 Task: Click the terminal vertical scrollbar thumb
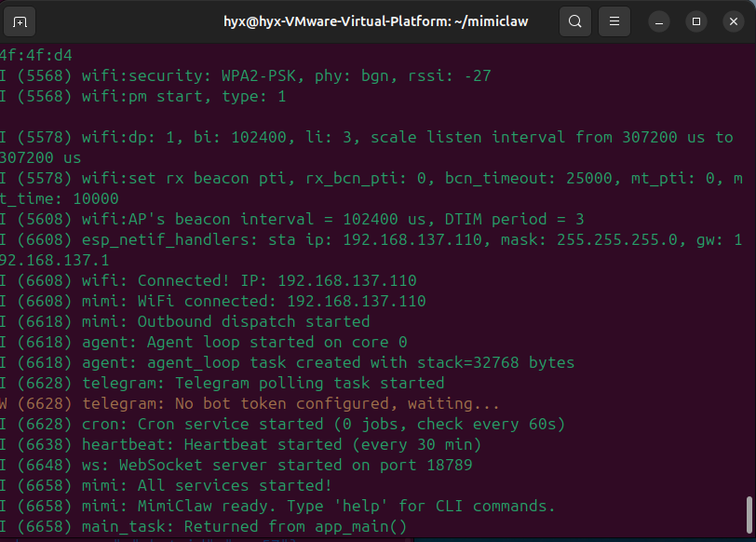pos(749,514)
